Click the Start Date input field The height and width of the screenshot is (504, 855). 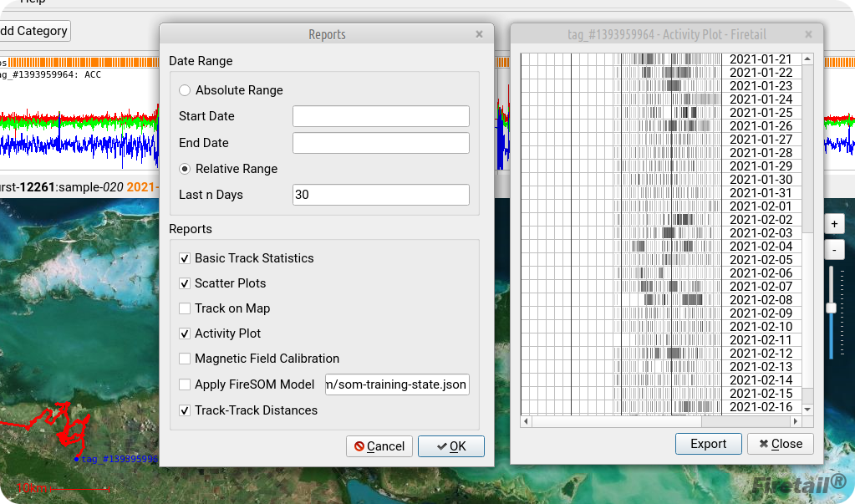pos(380,116)
